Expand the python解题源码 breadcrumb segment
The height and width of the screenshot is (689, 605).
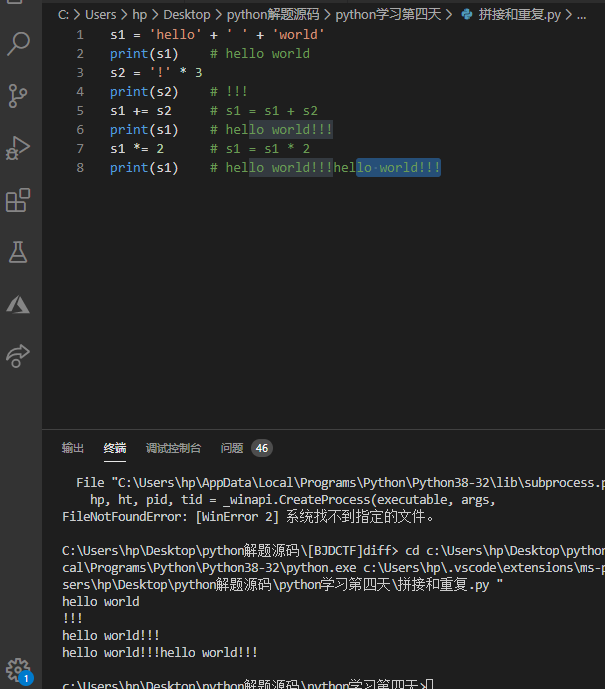click(270, 15)
